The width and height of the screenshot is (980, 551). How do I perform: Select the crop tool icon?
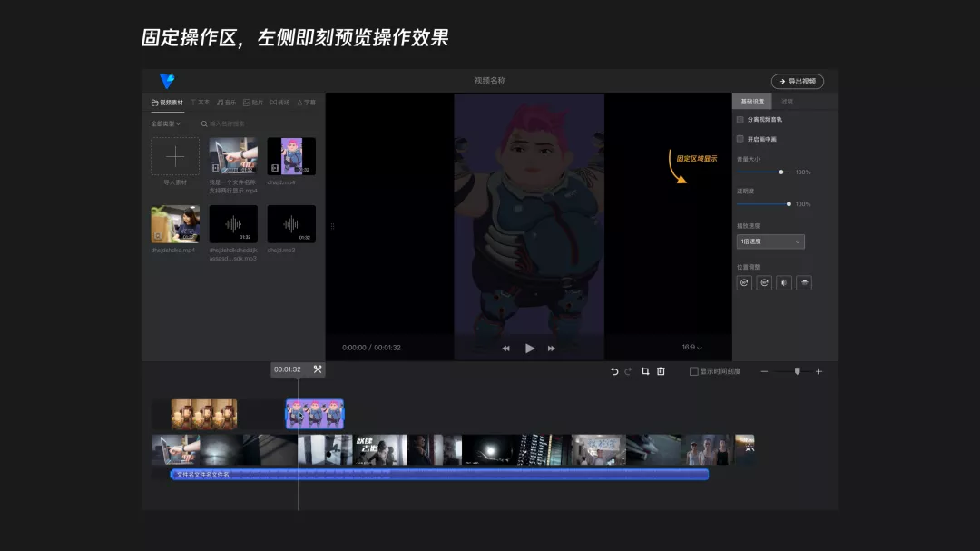pos(645,371)
